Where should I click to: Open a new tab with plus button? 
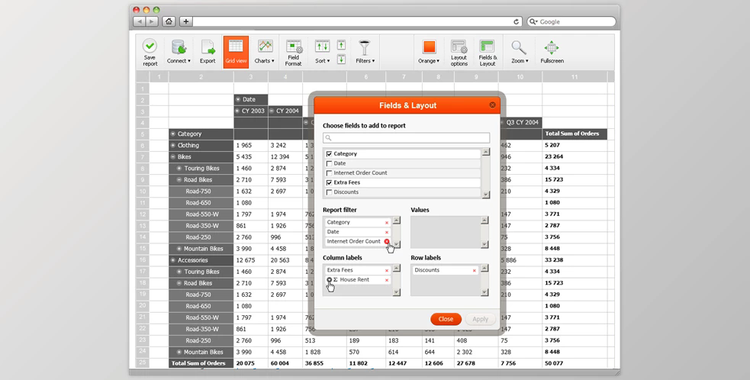(x=186, y=22)
